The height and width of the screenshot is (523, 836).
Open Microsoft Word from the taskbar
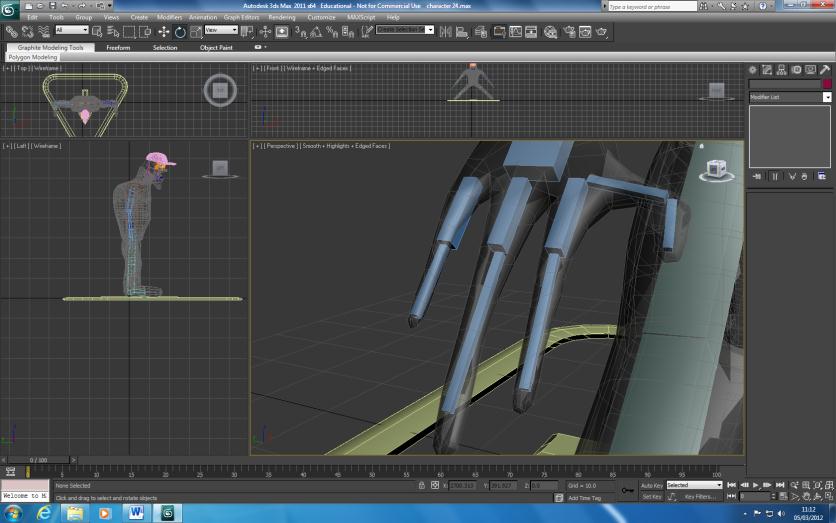click(136, 513)
